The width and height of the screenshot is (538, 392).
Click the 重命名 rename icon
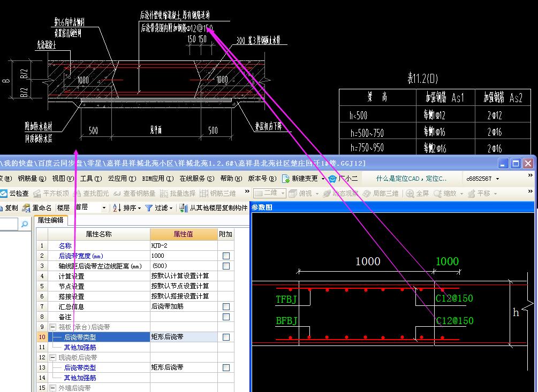click(x=26, y=208)
